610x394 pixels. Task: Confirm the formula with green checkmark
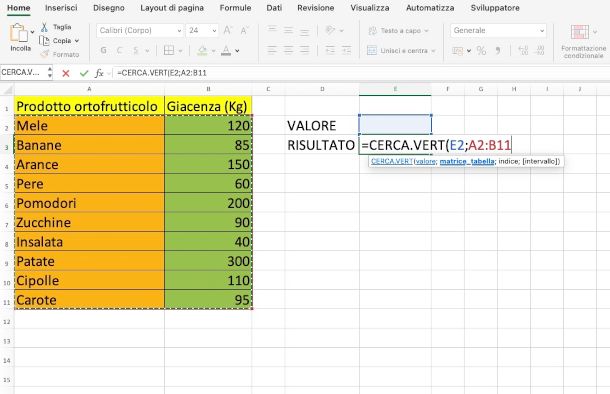point(84,73)
